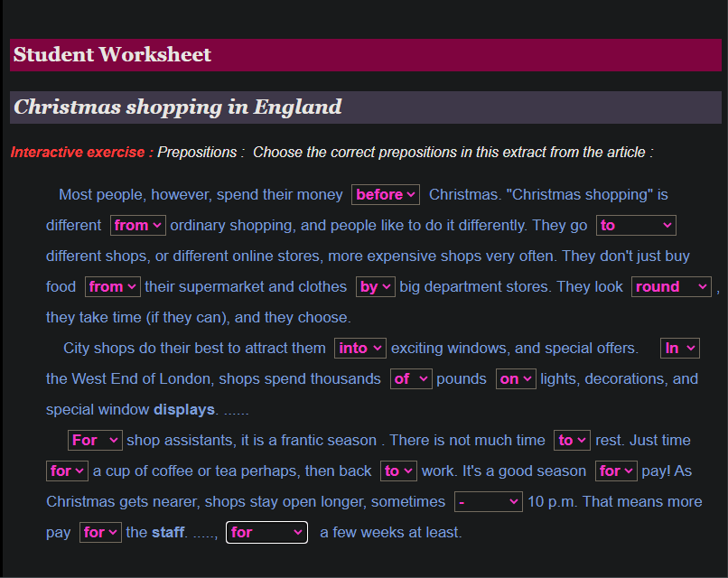
Task: Expand the 'of' dropdown before 'pounds'
Action: 411,379
